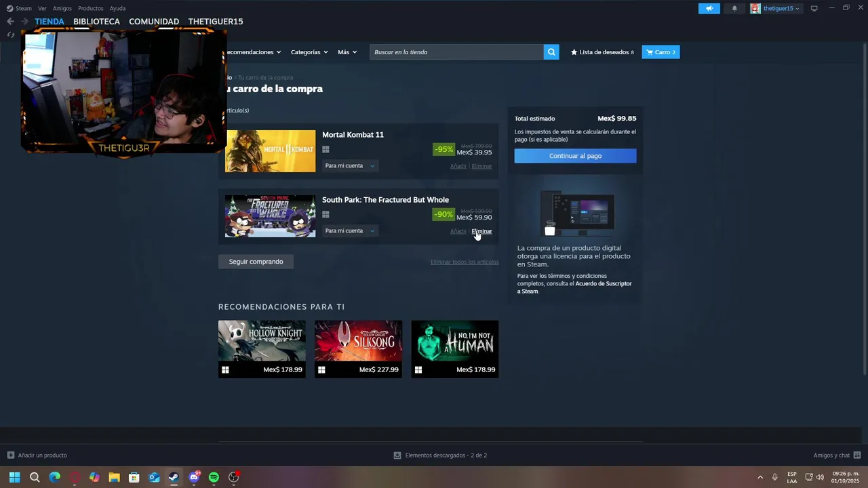
Task: Open Hollow Knight recommendation
Action: 262,349
